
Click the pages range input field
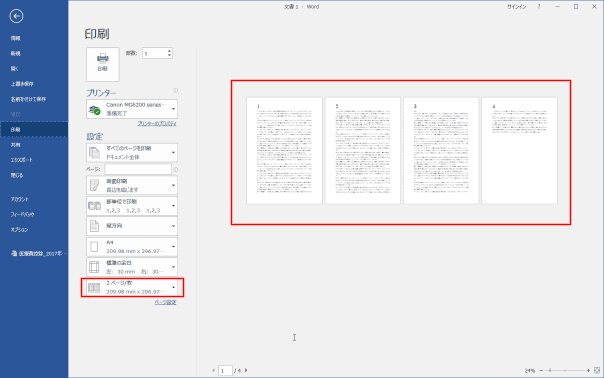coord(138,170)
